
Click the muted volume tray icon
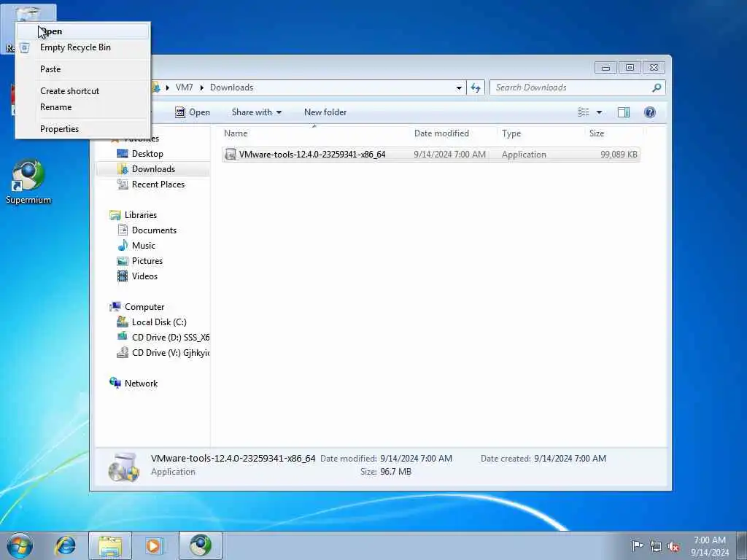[673, 547]
